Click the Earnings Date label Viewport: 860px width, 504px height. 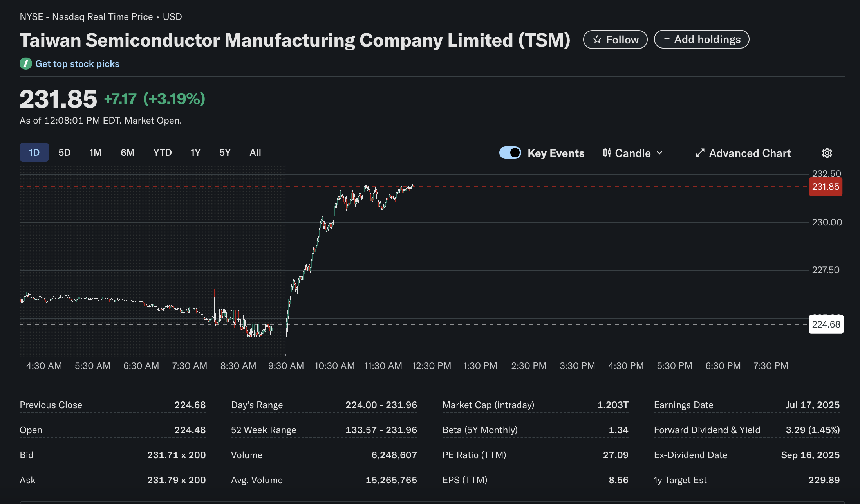[x=684, y=405]
